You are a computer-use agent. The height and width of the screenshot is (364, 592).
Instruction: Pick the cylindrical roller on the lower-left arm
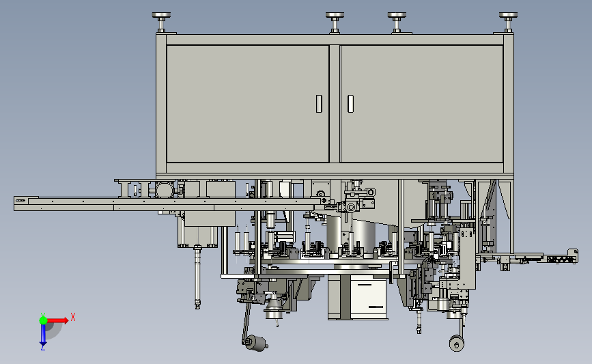[x=255, y=344]
